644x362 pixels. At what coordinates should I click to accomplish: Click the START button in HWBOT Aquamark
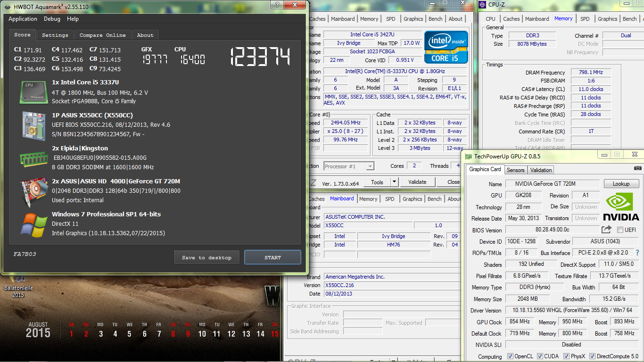(272, 257)
